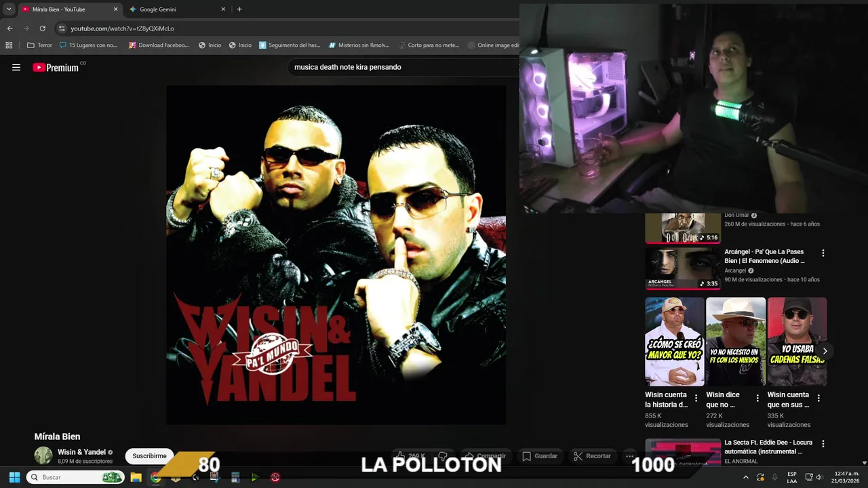
Task: Go back with the browser back arrow
Action: click(9, 28)
